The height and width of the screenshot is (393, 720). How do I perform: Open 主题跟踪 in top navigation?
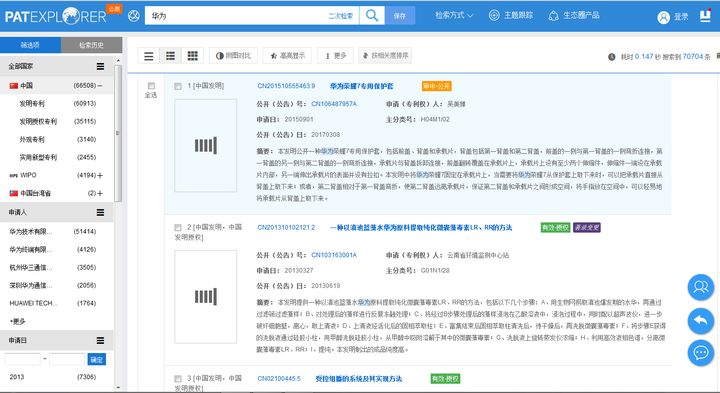[x=511, y=16]
